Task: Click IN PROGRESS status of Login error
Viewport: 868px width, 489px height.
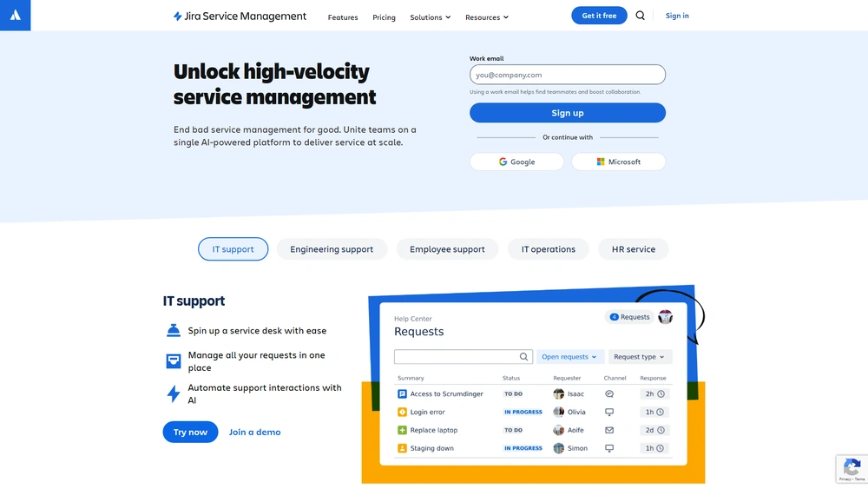Action: click(523, 412)
